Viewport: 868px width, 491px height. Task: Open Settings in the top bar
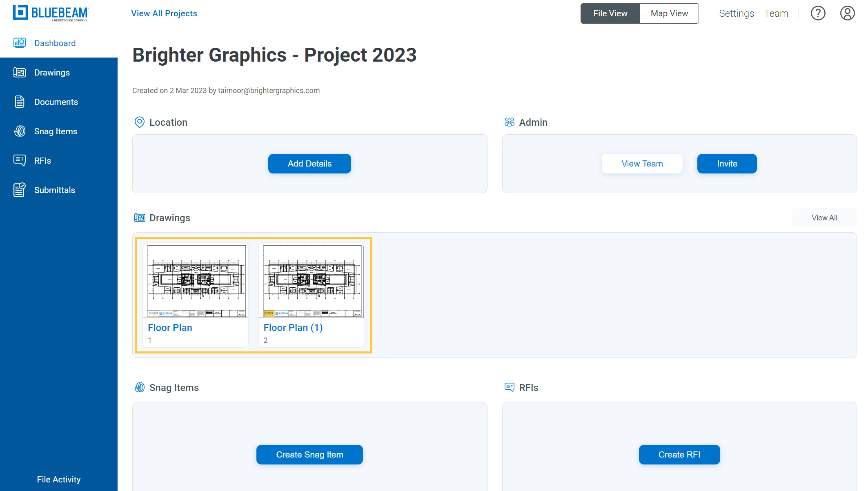click(x=736, y=13)
